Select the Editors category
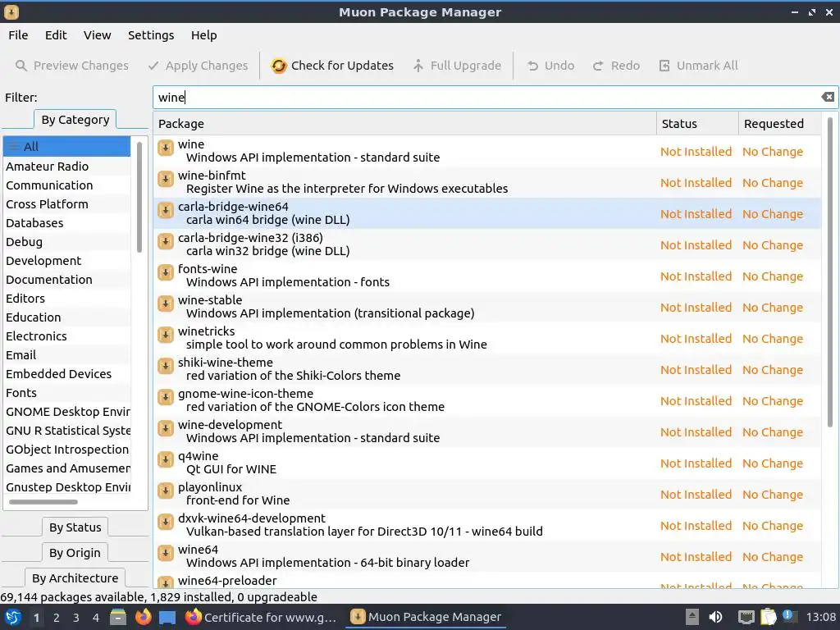The height and width of the screenshot is (630, 840). [x=67, y=299]
